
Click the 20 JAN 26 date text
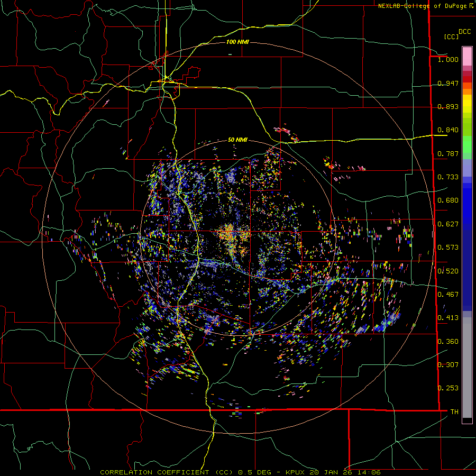[331, 472]
